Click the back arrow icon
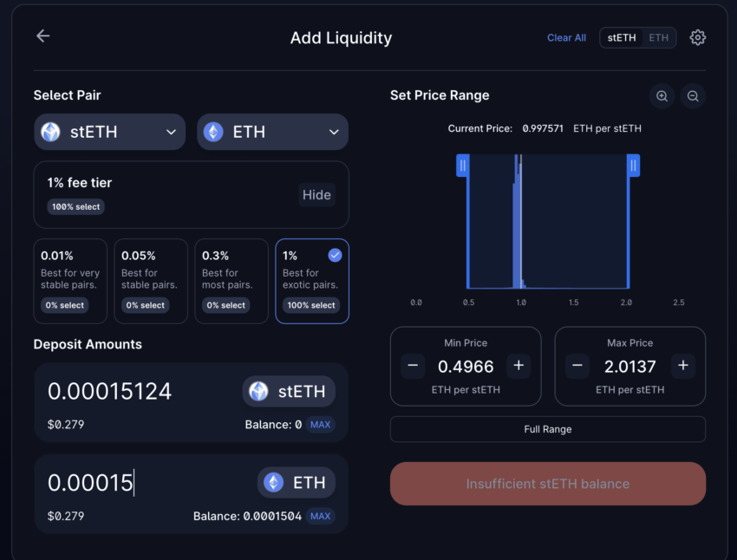Viewport: 737px width, 560px height. pos(42,36)
